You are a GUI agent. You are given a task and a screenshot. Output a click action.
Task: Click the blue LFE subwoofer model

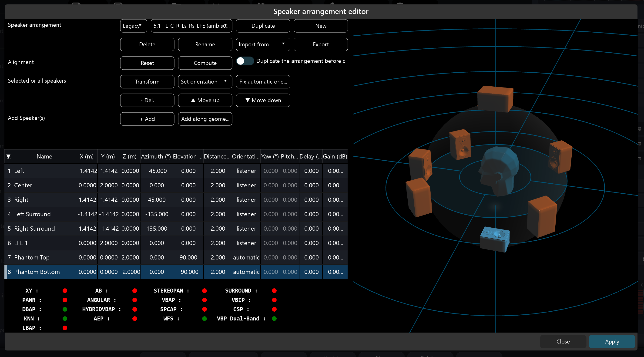tap(495, 239)
